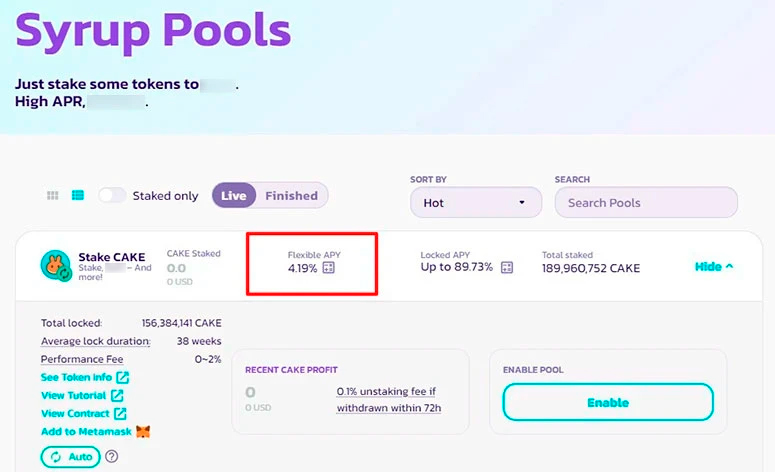Click the Search Pools input field
The width and height of the screenshot is (775, 472).
pyautogui.click(x=646, y=202)
